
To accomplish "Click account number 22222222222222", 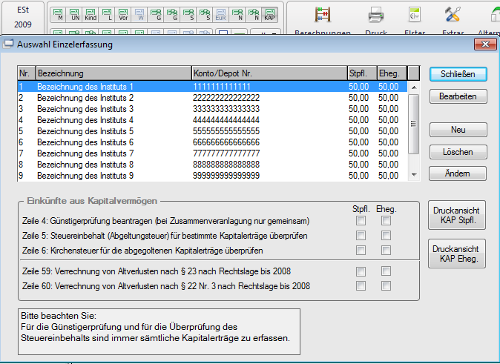I will click(x=226, y=98).
